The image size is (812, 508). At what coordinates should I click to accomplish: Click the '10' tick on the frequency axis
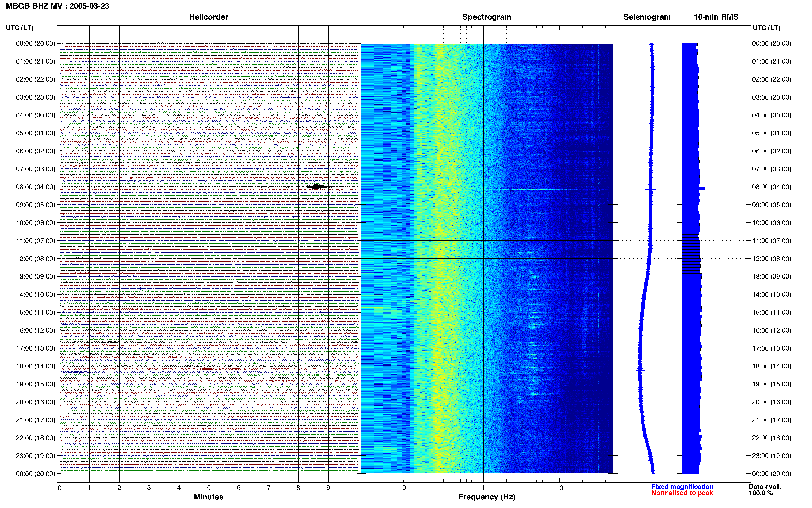559,487
